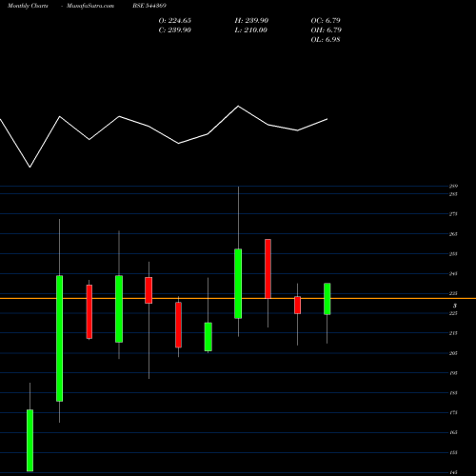Click the "Monthly Charts" title text
The height and width of the screenshot is (476, 476).
(28, 6)
